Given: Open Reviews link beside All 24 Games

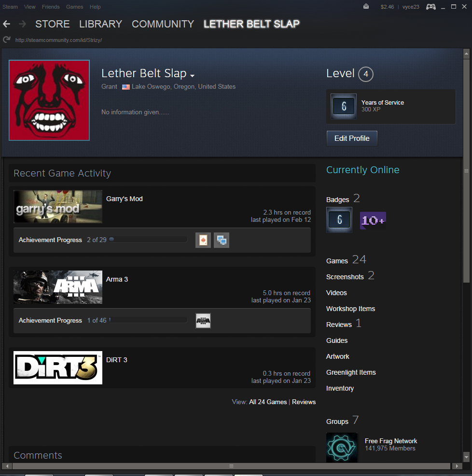Looking at the screenshot, I should (x=304, y=402).
